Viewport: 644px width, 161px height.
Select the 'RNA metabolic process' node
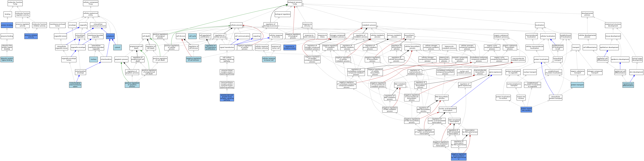coord(400,85)
